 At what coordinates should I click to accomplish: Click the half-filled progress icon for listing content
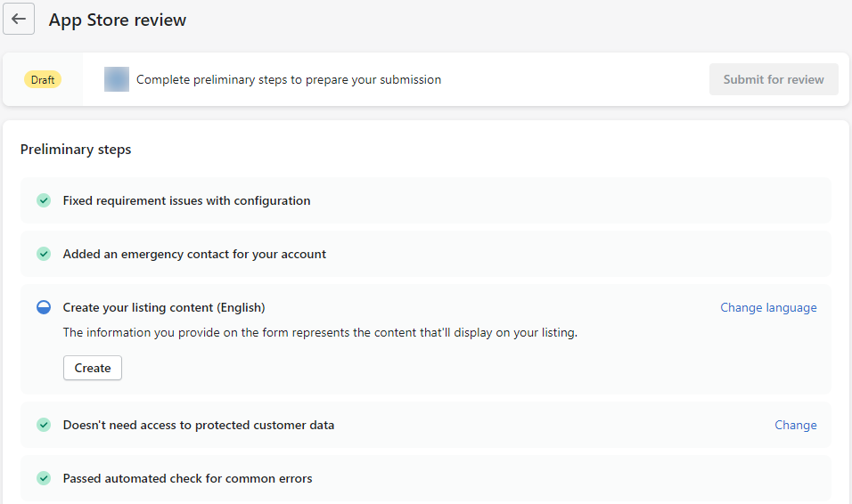pyautogui.click(x=44, y=307)
